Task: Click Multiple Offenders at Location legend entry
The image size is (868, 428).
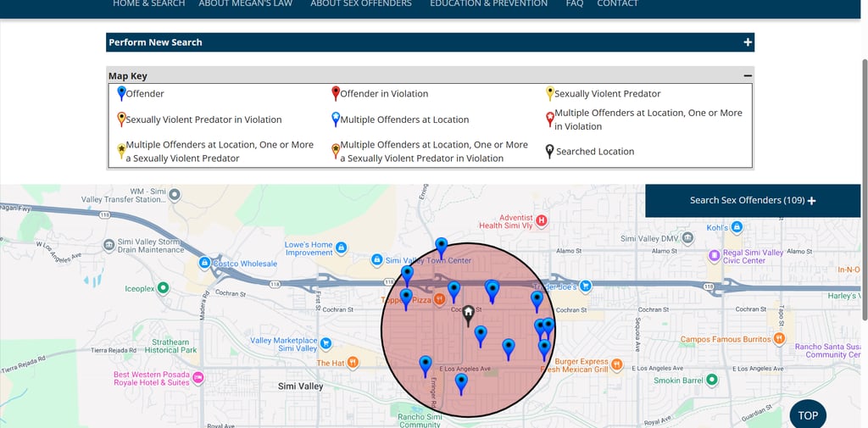Action: coord(400,120)
